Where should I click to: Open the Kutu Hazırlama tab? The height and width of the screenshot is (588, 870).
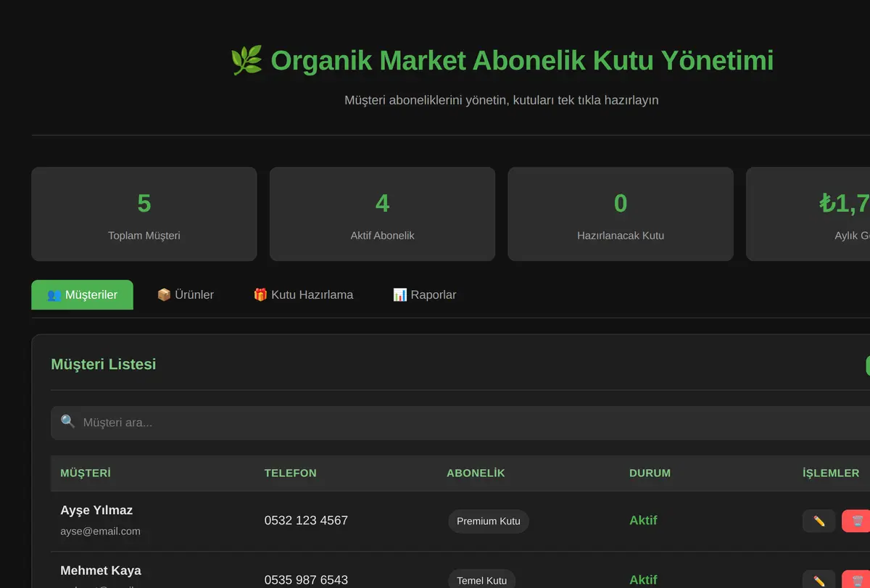coord(303,295)
